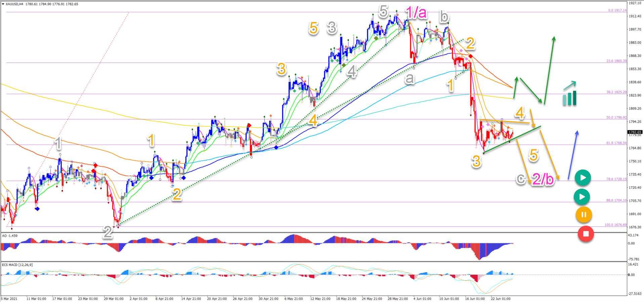Click the Fibonacci label 23.6 1860.39

coord(616,61)
